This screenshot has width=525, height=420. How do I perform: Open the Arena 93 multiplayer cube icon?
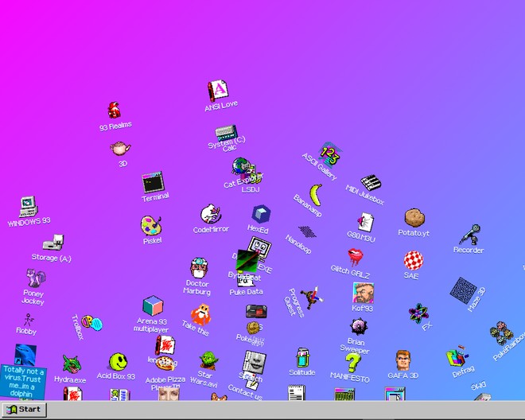pyautogui.click(x=153, y=305)
